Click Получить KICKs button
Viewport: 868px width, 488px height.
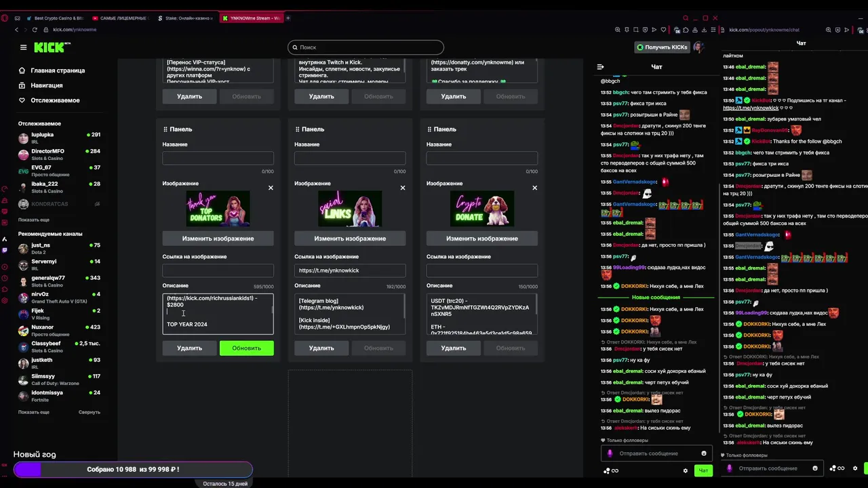(x=662, y=47)
